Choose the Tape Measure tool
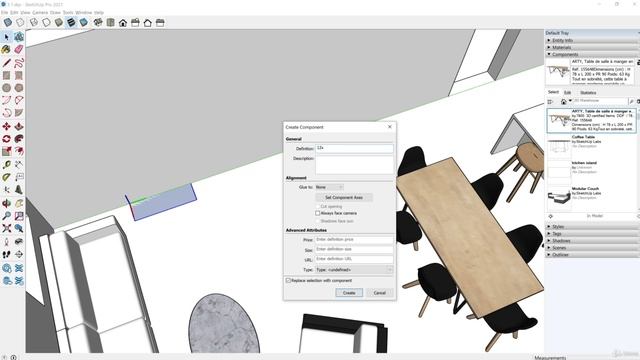Screen dimensions: 640x360 6,165
